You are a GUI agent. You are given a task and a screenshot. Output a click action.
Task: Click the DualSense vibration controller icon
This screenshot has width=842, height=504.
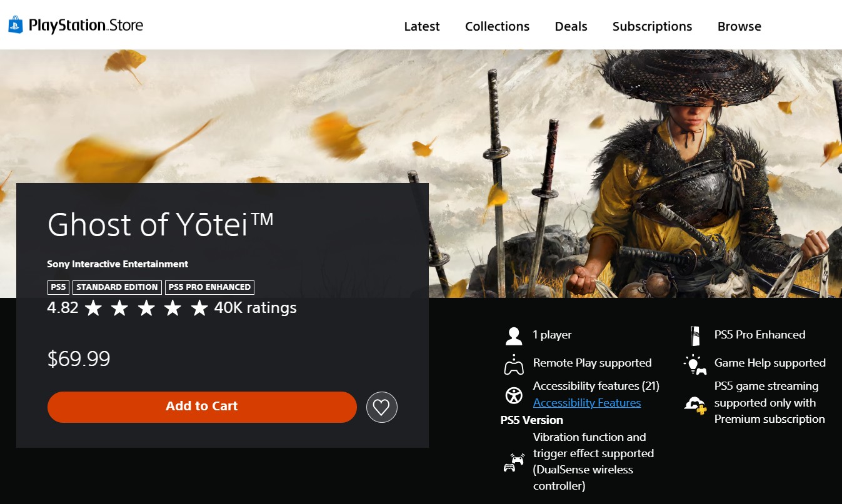point(514,463)
